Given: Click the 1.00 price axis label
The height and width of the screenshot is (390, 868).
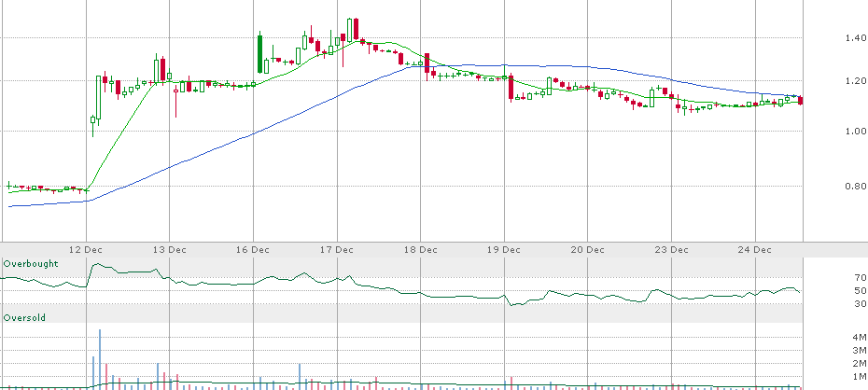Looking at the screenshot, I should pyautogui.click(x=855, y=131).
